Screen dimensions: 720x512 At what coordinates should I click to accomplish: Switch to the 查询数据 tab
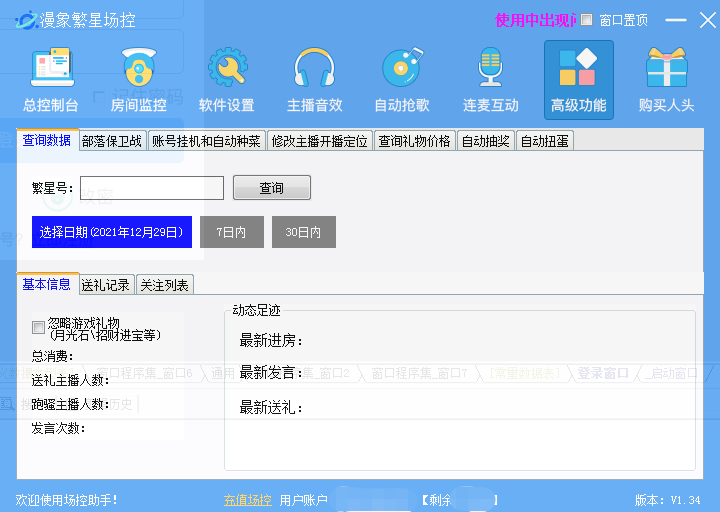[x=47, y=140]
